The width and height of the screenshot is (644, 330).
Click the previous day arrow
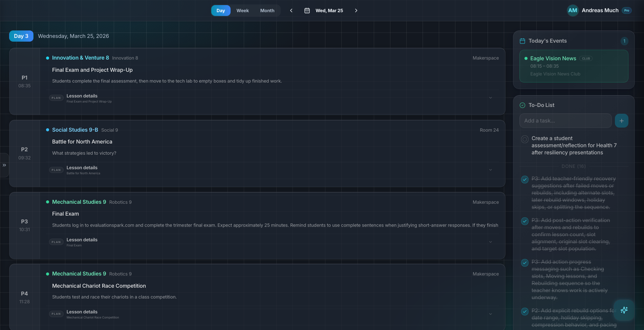click(291, 10)
